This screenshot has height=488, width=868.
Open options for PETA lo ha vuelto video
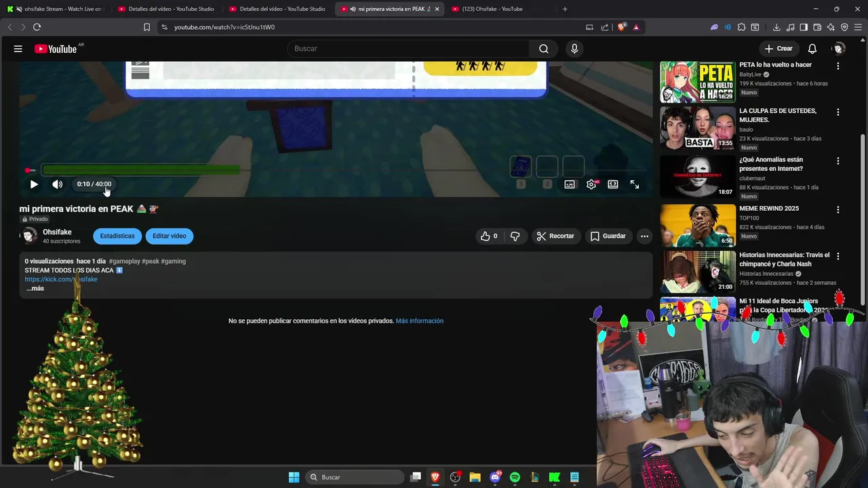[x=838, y=66]
